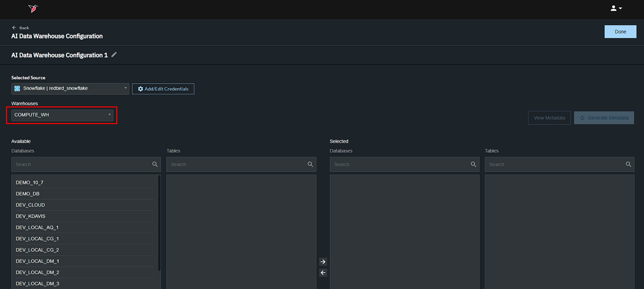Viewport: 644px width, 289px height.
Task: Remove selection with the left arrow
Action: click(x=323, y=273)
